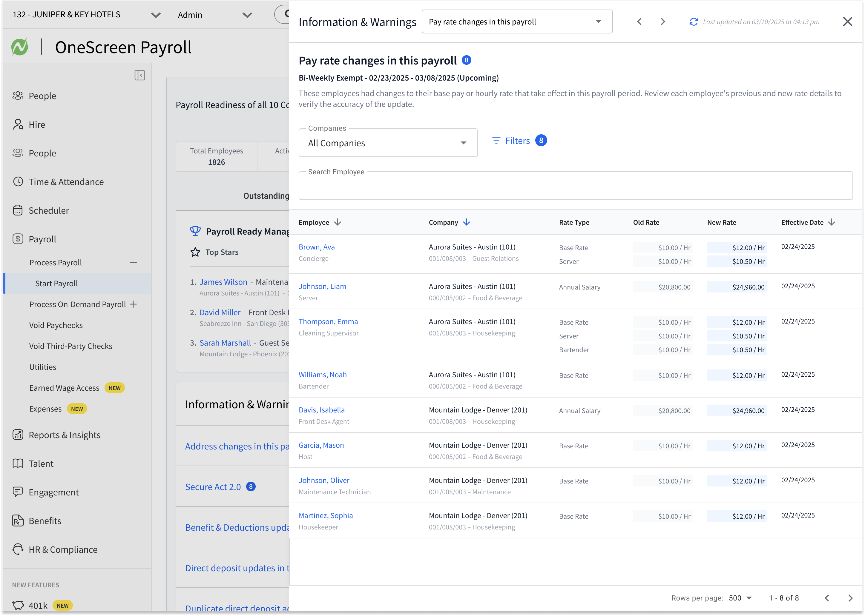Screen dimensions: 865x616
Task: Open HR & Compliance headset icon
Action: point(18,549)
